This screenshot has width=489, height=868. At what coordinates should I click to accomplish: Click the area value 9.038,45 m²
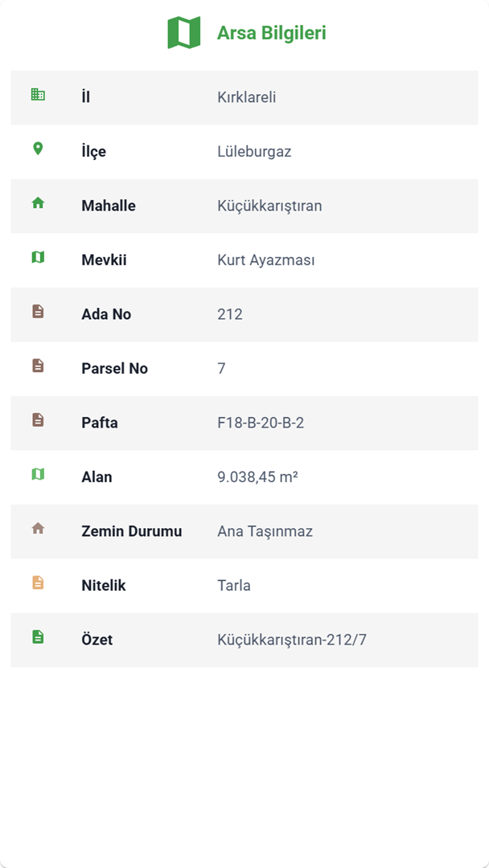pos(257,477)
